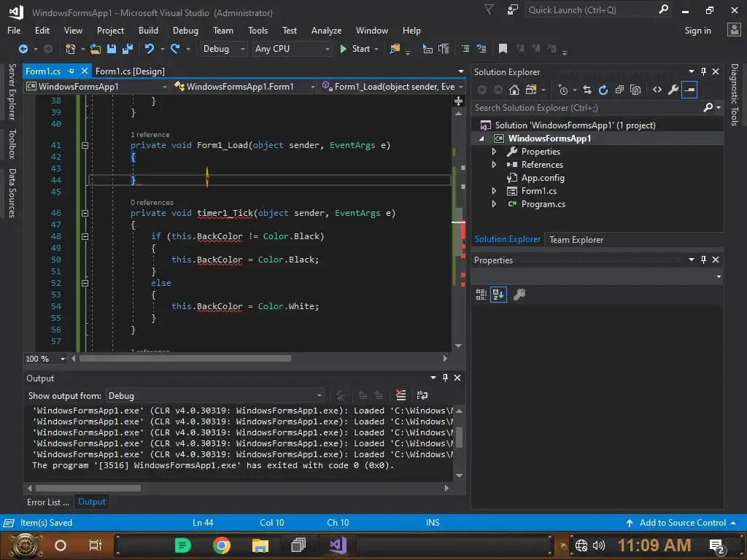Click Home icon in Solution Explorer
This screenshot has height=560, width=747.
click(514, 90)
